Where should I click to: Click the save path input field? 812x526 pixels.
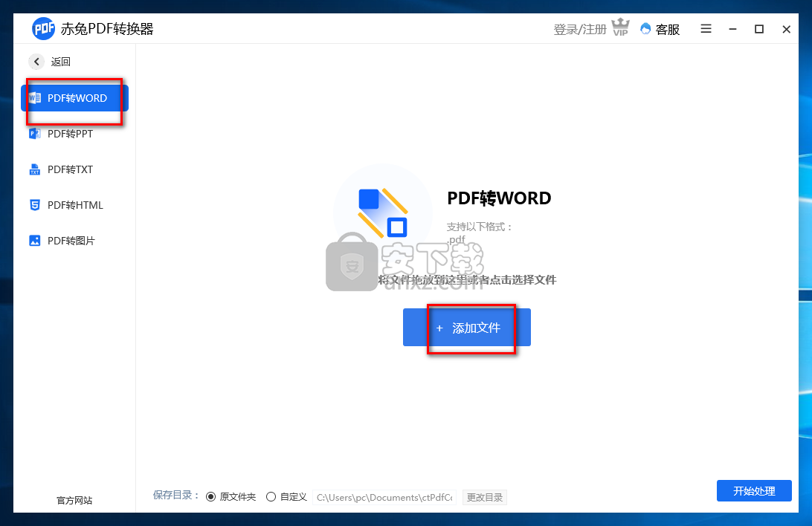point(384,497)
